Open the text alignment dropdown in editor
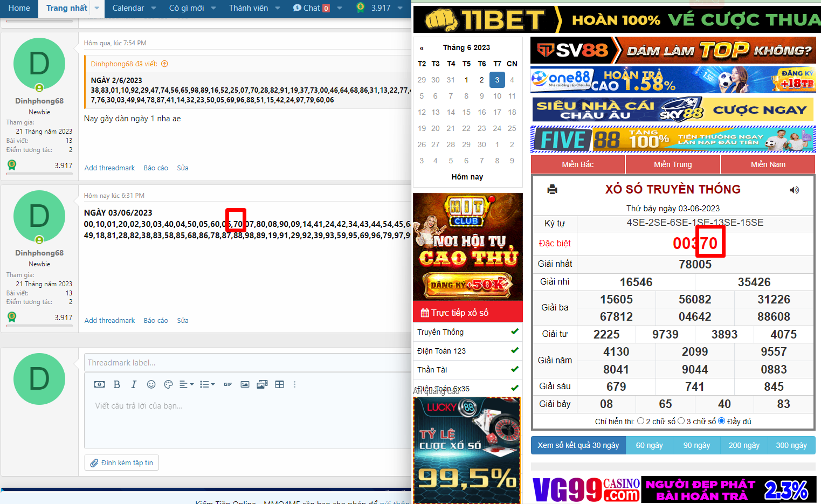 click(187, 384)
